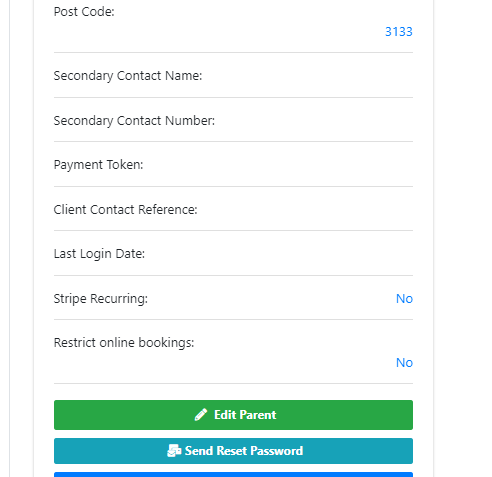Click the Restrict online bookings label
This screenshot has height=477, width=492.
(124, 343)
